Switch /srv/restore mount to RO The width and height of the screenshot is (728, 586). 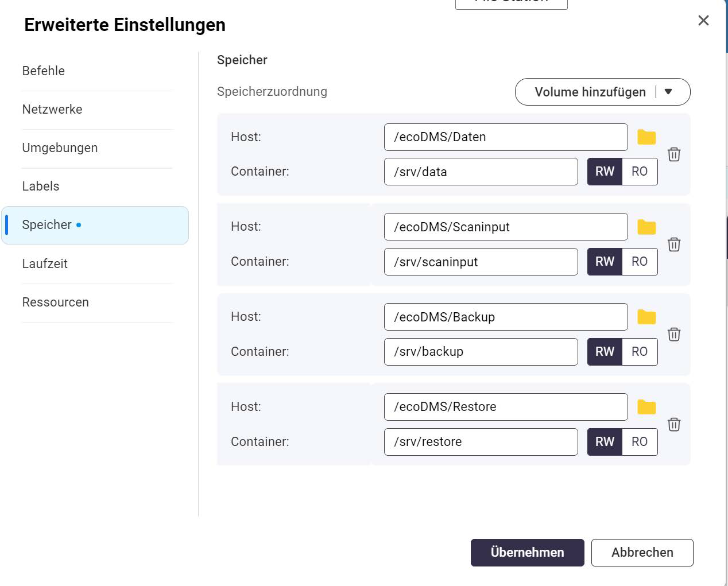pyautogui.click(x=640, y=442)
